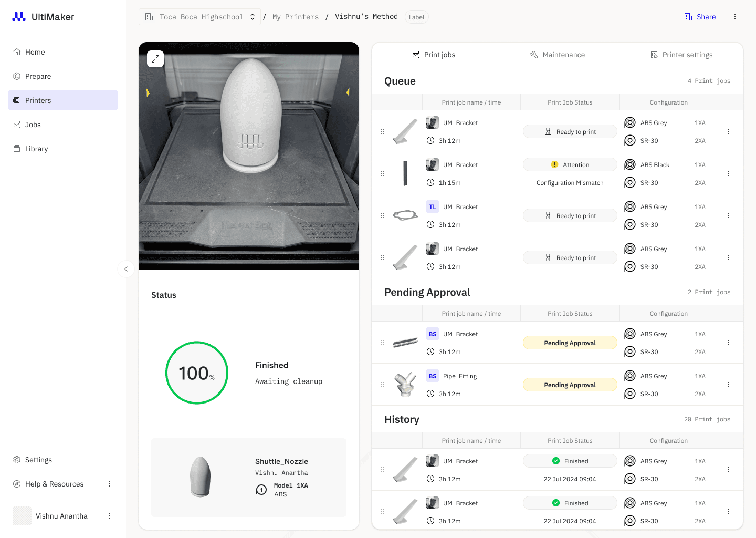
Task: Open Settings in the sidebar
Action: [x=63, y=460]
